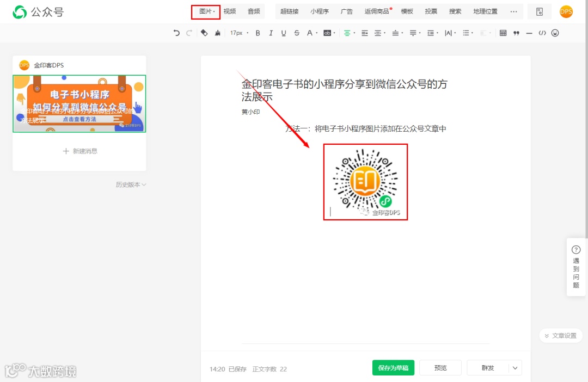Image resolution: width=588 pixels, height=382 pixels.
Task: Toggle bold formatting
Action: 258,33
